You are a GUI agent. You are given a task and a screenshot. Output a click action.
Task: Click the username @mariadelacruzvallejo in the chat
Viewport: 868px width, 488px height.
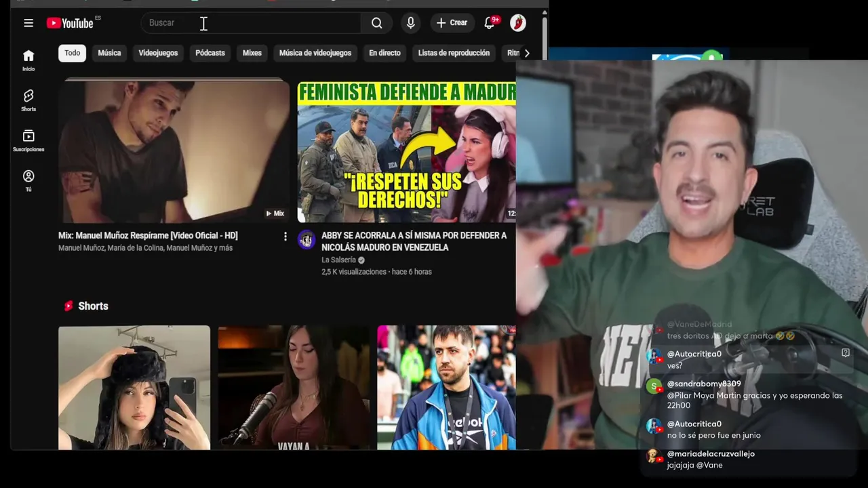pyautogui.click(x=711, y=453)
